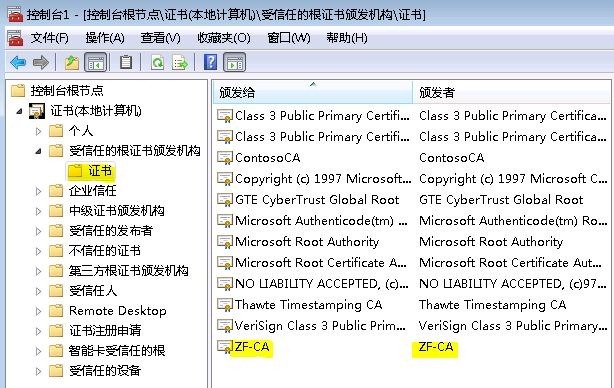Select 受信任的根证书颁发机构 label in tree
The image size is (614, 388).
tap(135, 151)
